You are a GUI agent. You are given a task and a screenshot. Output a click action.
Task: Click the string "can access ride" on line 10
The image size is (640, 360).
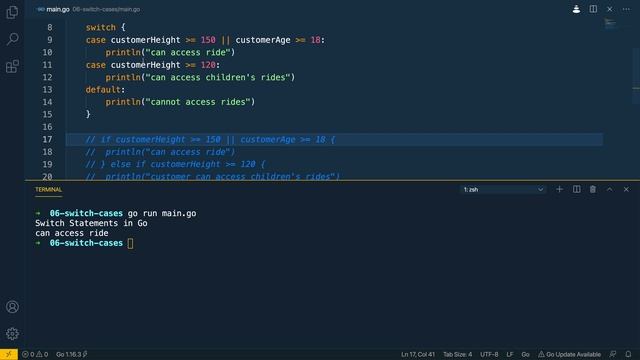[188, 52]
